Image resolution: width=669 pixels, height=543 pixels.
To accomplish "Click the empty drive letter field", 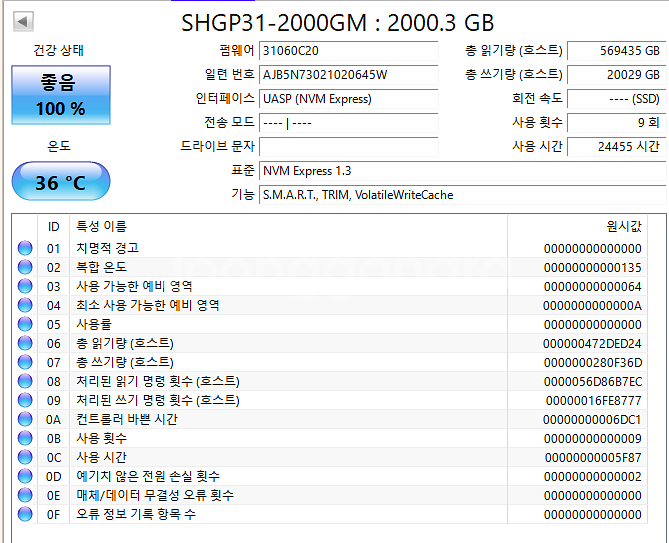I will coord(349,147).
